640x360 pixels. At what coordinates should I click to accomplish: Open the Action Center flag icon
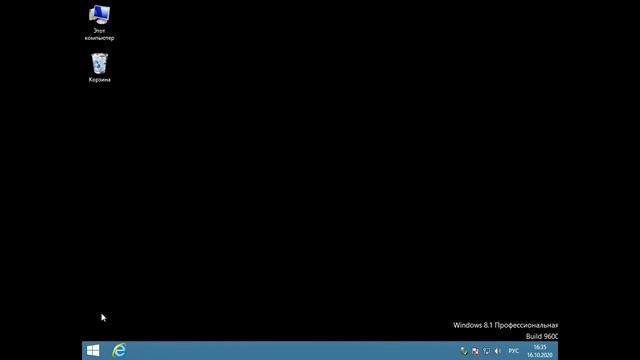point(475,351)
